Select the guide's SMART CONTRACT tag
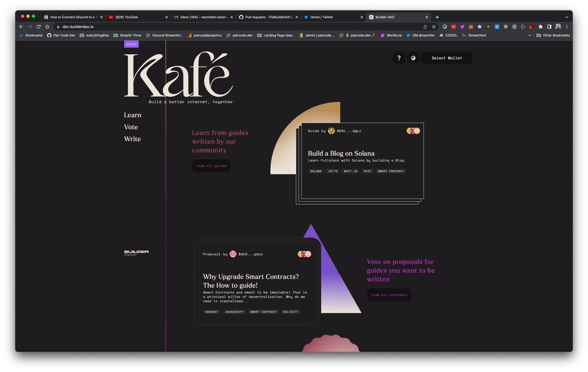588x372 pixels. point(391,171)
